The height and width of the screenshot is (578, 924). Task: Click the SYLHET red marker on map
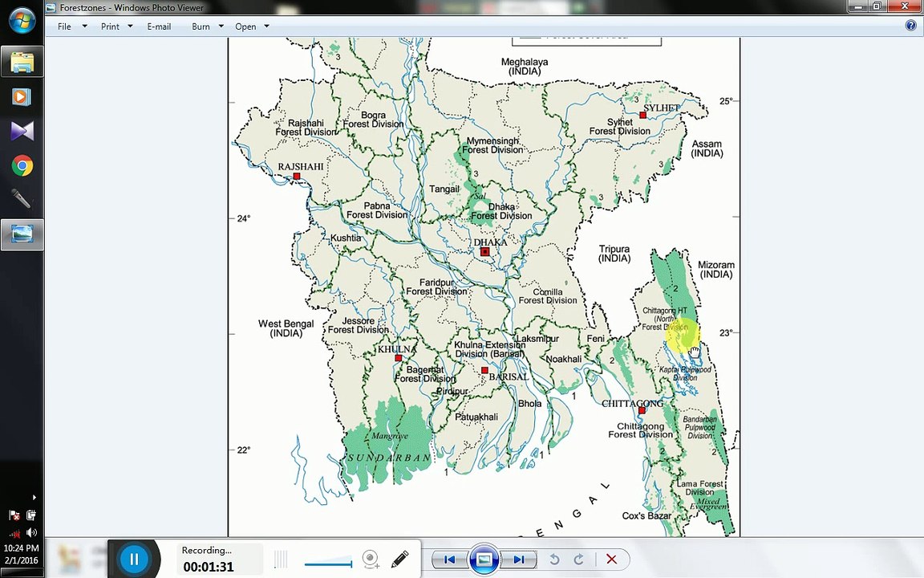click(643, 116)
